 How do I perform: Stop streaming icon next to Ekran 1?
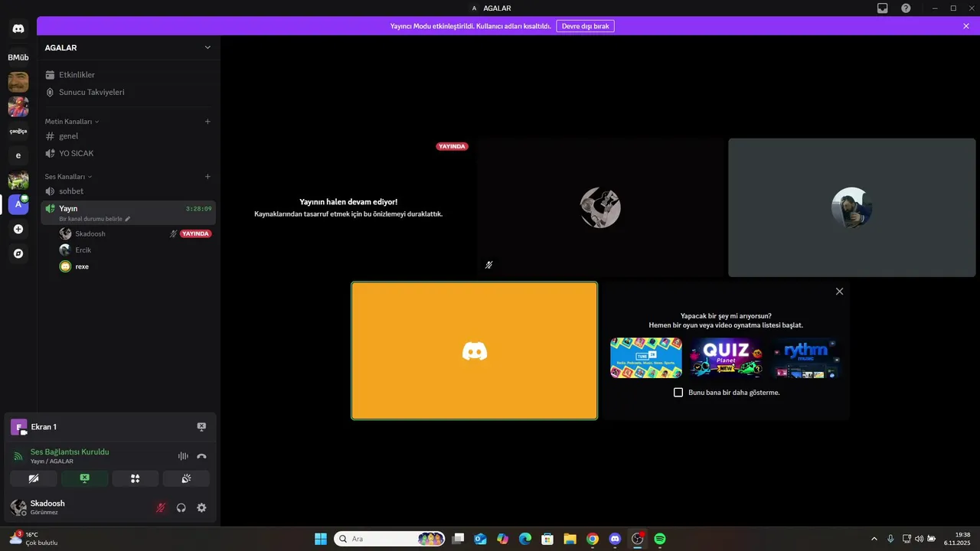pyautogui.click(x=201, y=427)
